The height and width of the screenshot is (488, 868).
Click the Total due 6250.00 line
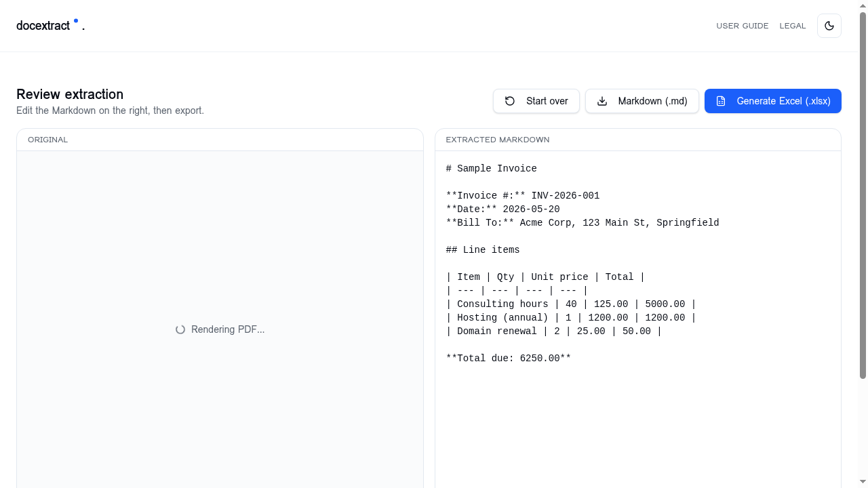(x=509, y=359)
